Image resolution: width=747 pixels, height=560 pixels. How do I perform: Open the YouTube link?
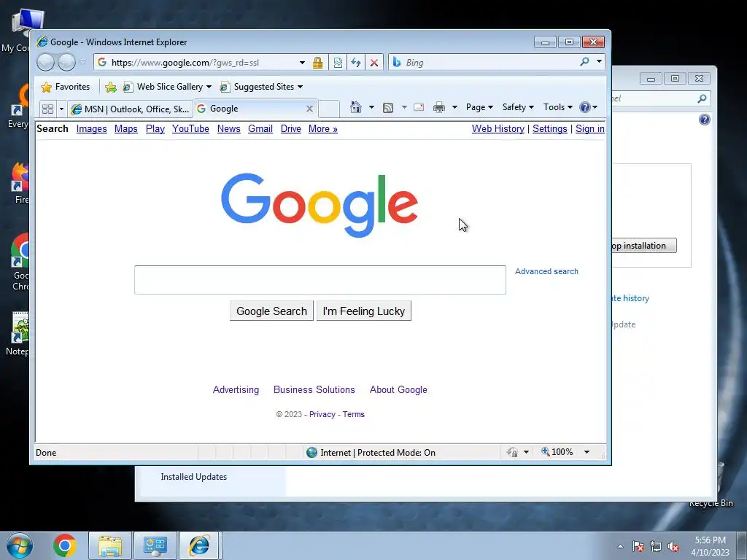coord(190,128)
